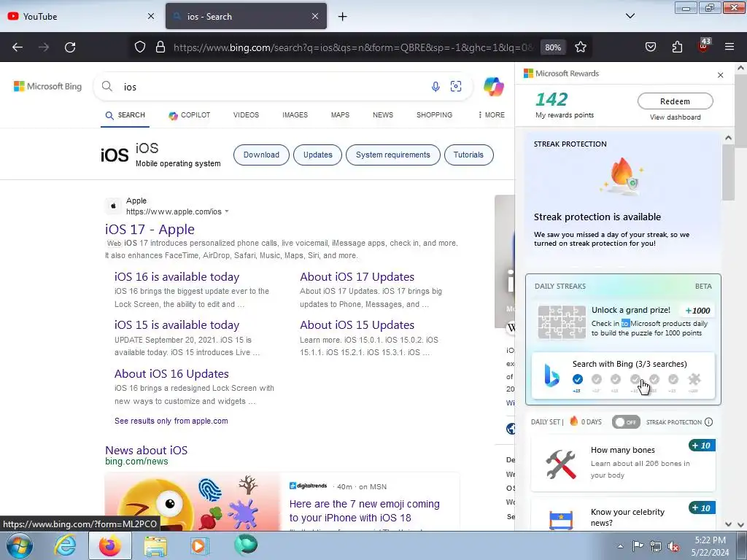Image resolution: width=747 pixels, height=560 pixels.
Task: Click the 80% zoom level indicator
Action: tap(553, 47)
